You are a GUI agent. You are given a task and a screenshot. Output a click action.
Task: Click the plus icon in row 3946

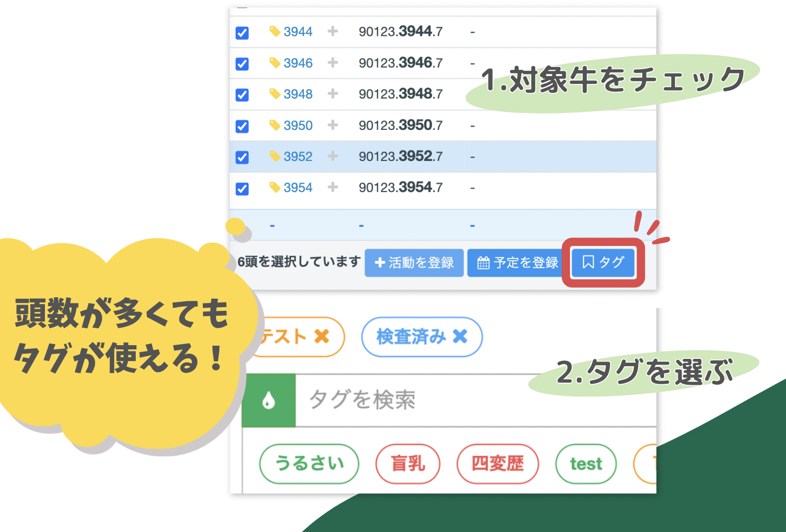coord(333,62)
